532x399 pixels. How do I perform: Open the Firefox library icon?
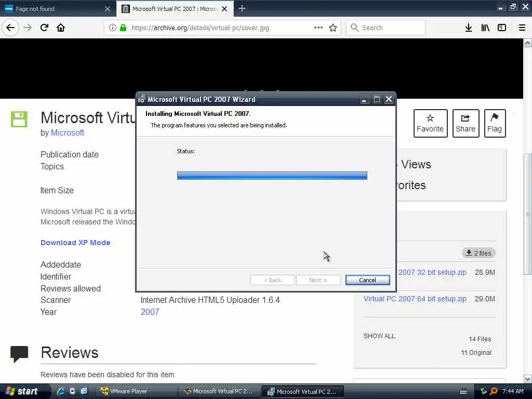pos(485,28)
